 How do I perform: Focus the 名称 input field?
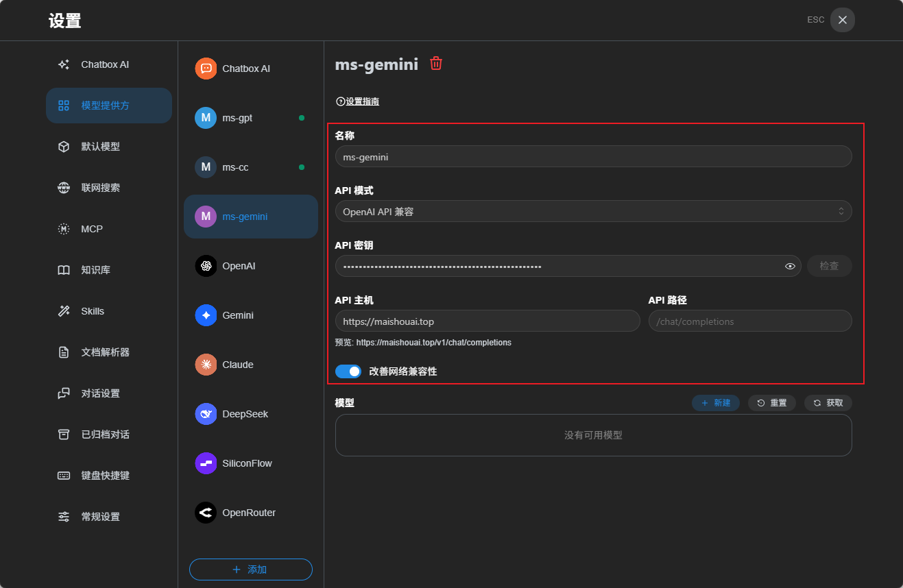[x=593, y=156]
